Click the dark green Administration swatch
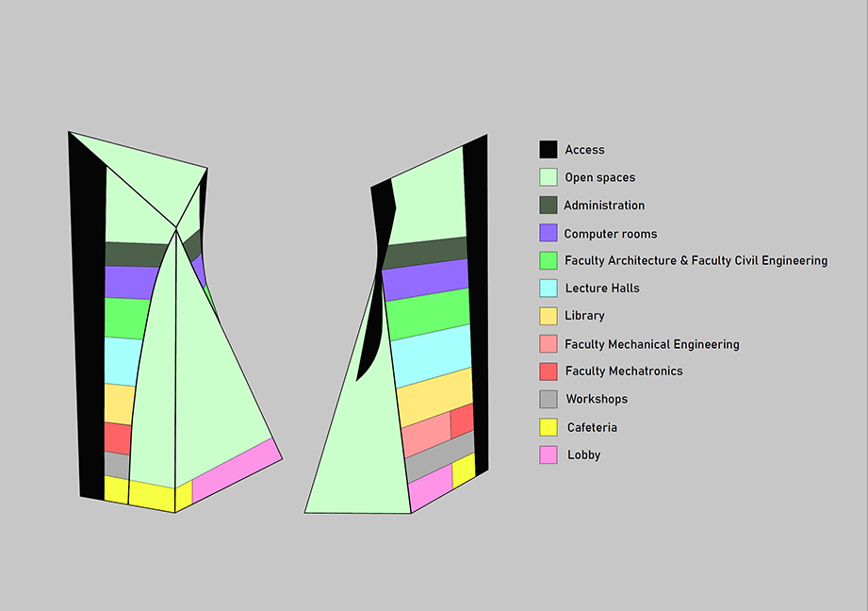The image size is (868, 611). point(548,205)
